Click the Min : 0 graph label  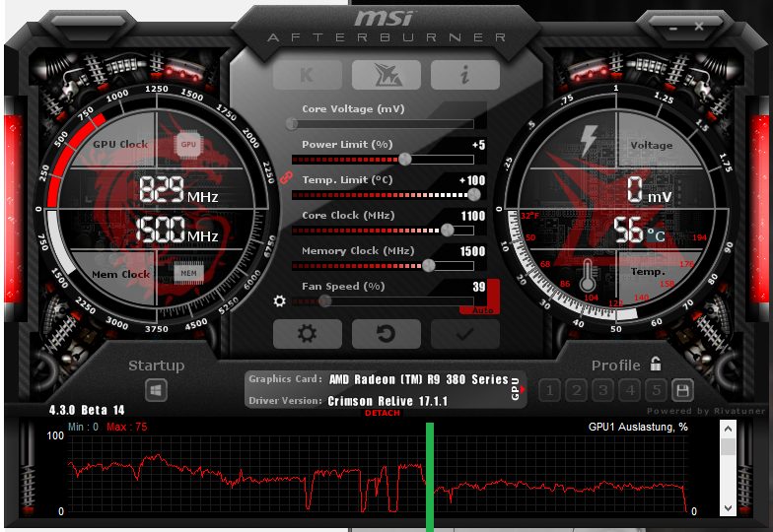tap(83, 428)
